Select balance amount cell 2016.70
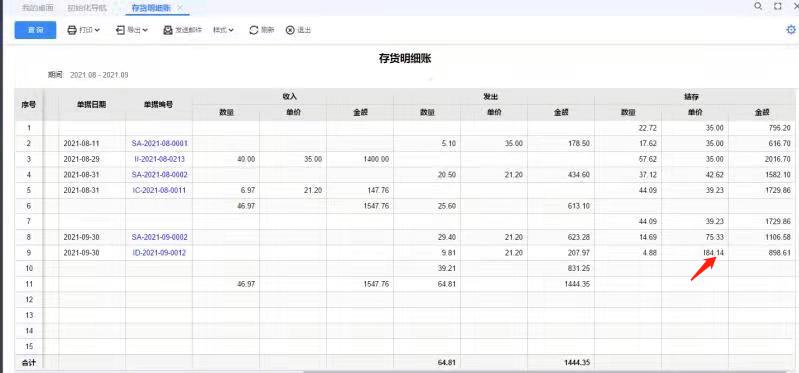 (762, 159)
